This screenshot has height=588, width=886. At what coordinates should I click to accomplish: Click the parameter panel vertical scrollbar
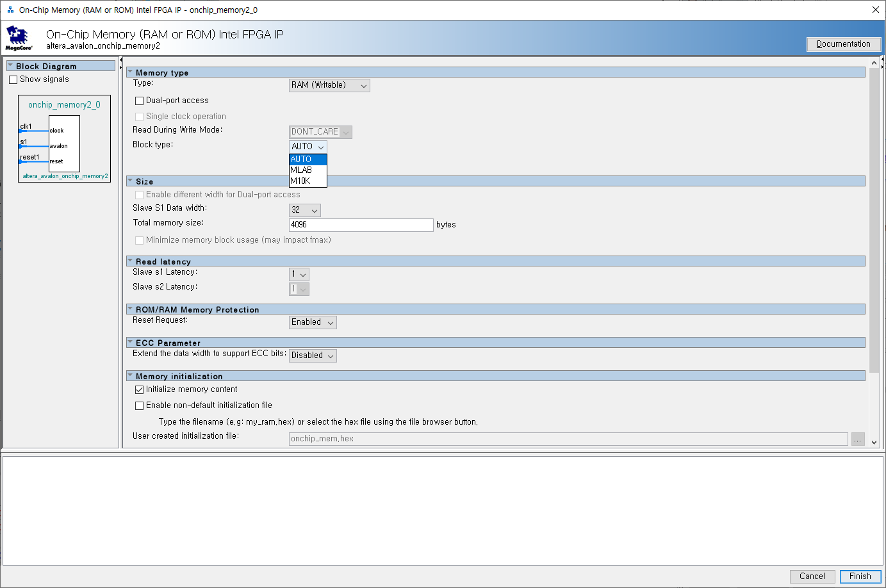coord(874,220)
